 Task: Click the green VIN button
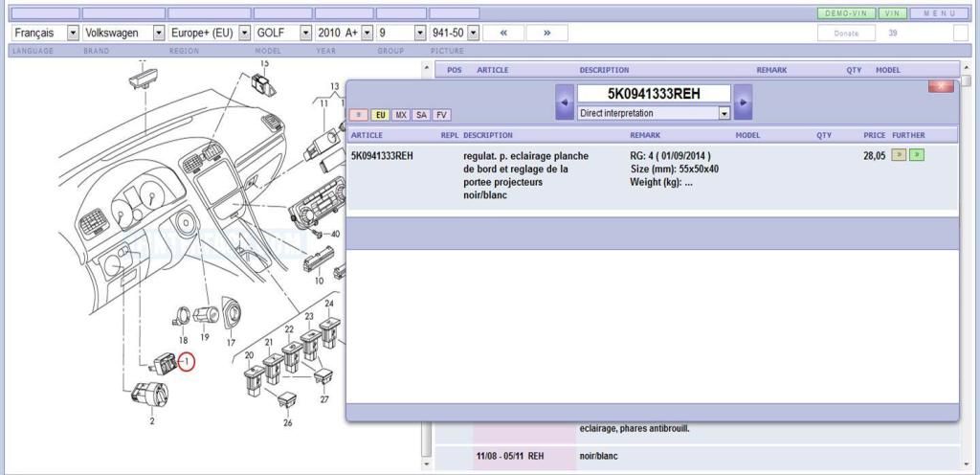[893, 13]
